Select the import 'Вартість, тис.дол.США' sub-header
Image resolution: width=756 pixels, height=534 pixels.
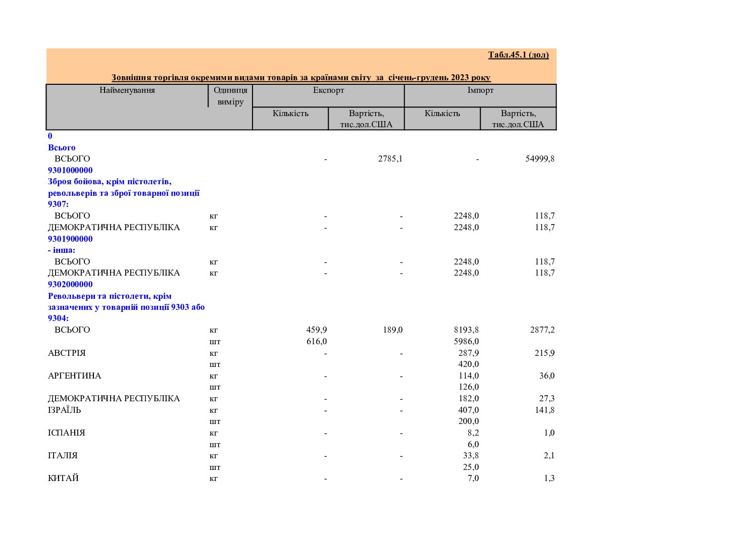click(518, 119)
